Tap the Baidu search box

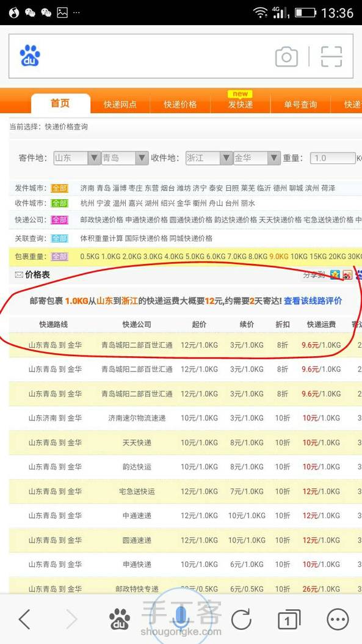click(181, 56)
